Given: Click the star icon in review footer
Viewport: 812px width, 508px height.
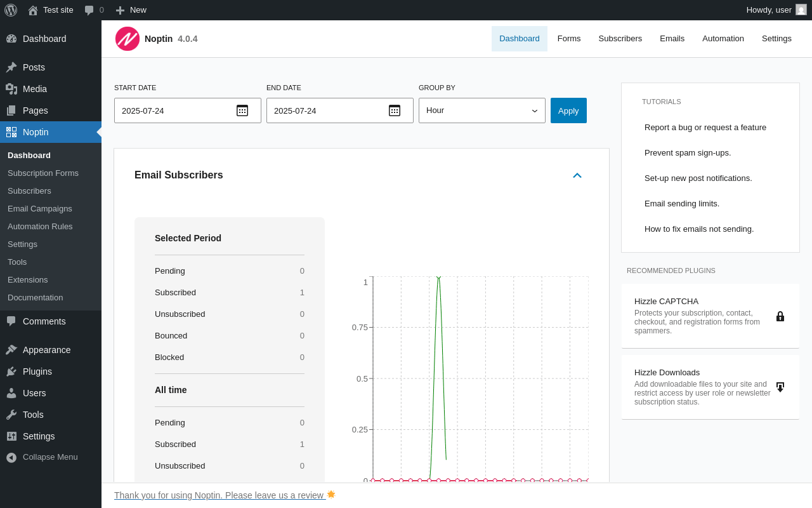Looking at the screenshot, I should point(331,494).
